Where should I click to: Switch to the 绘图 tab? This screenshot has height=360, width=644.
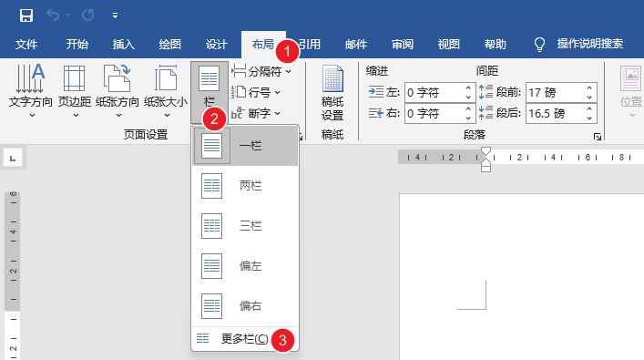(x=170, y=44)
